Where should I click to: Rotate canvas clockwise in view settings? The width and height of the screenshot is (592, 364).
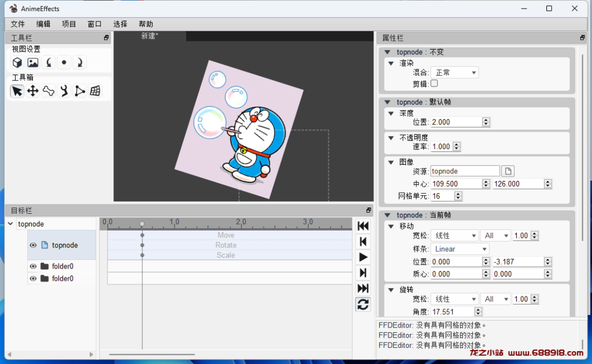80,62
